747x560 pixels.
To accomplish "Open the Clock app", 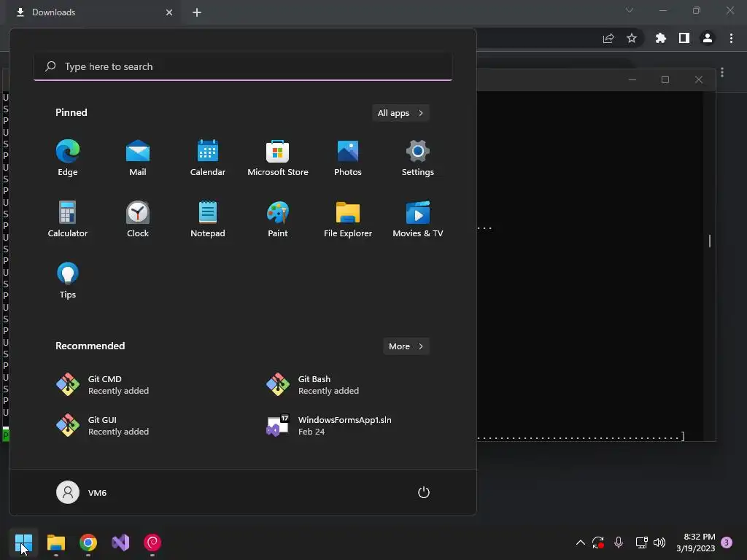I will (x=138, y=219).
